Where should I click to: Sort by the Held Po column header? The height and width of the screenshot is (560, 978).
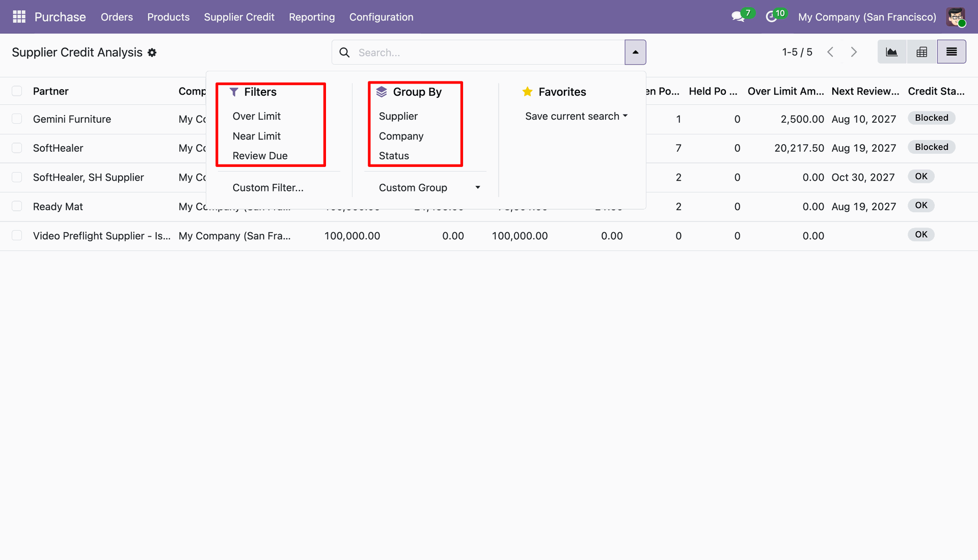pos(713,91)
